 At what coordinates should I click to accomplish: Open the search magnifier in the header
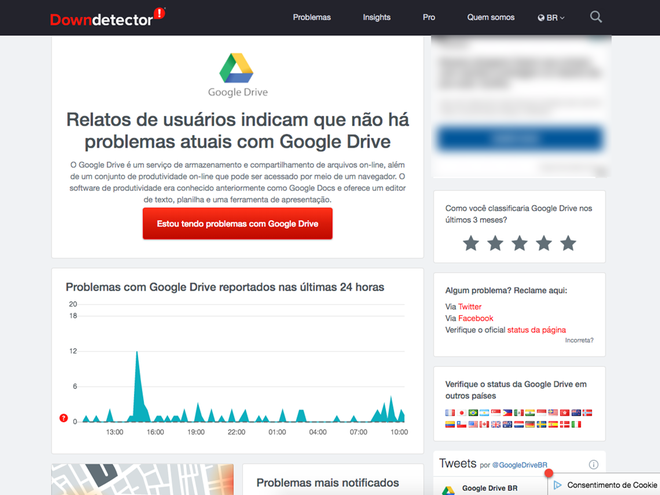596,17
